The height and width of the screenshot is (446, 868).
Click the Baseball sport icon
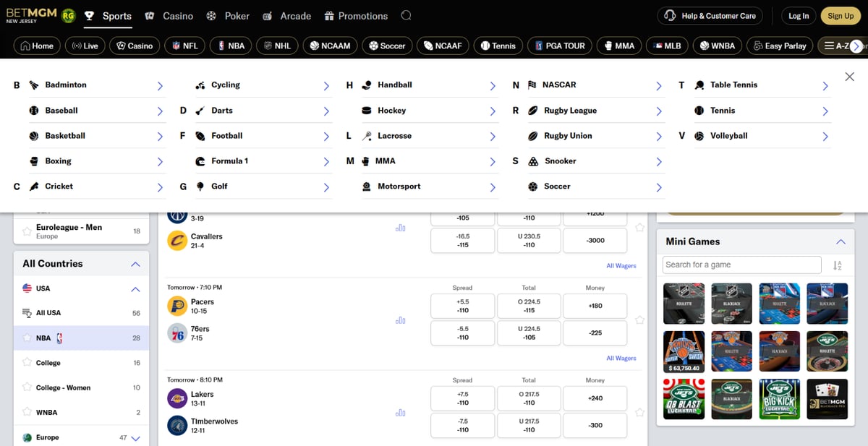34,111
